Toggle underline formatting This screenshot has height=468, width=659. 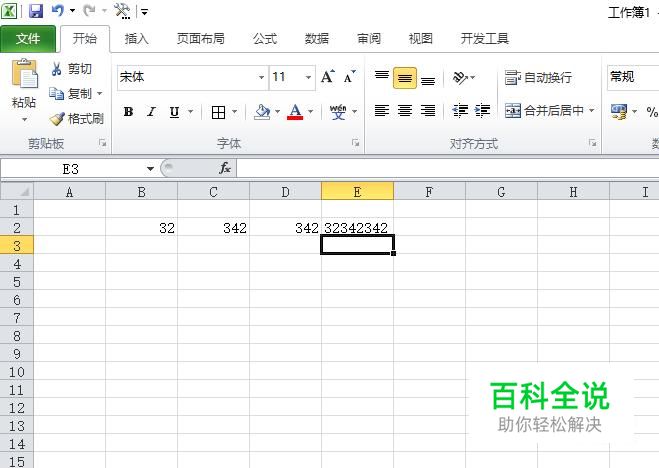pos(174,112)
